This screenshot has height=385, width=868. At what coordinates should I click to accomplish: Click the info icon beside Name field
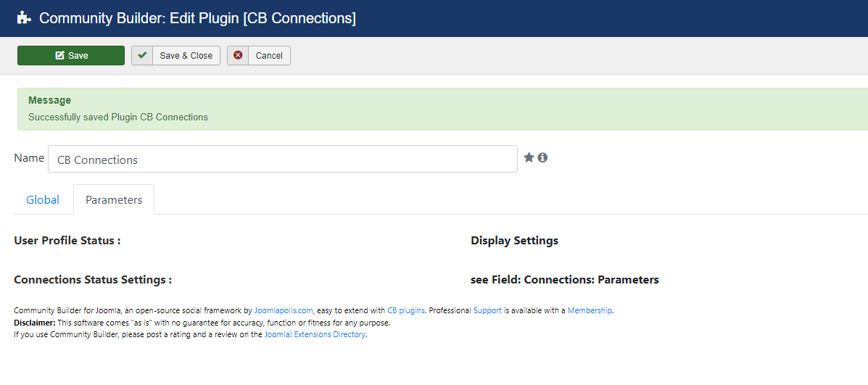pos(542,157)
